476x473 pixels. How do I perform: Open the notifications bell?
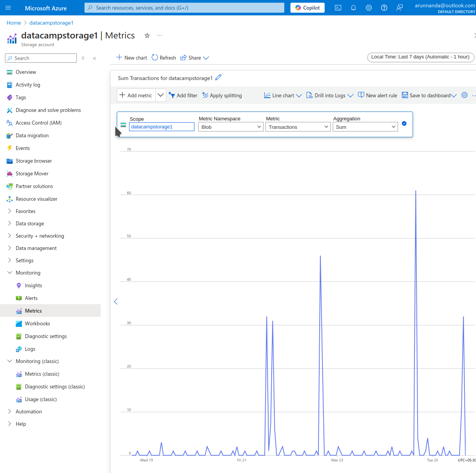click(353, 8)
